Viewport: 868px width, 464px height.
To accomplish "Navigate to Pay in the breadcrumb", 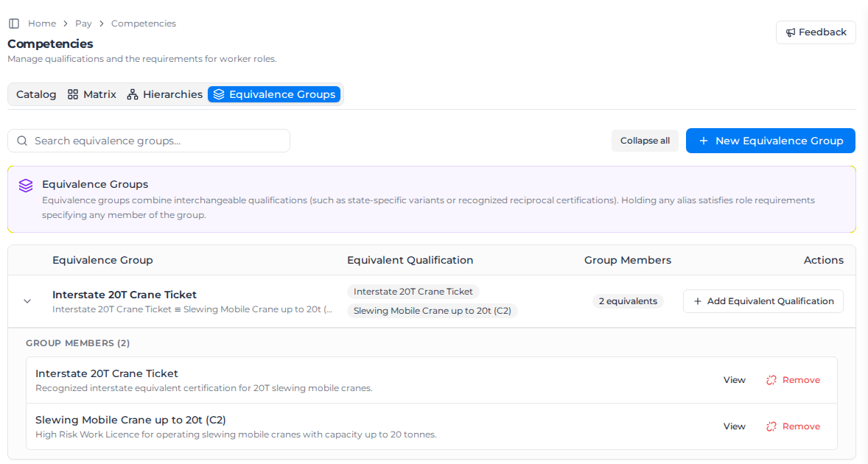I will click(x=83, y=24).
